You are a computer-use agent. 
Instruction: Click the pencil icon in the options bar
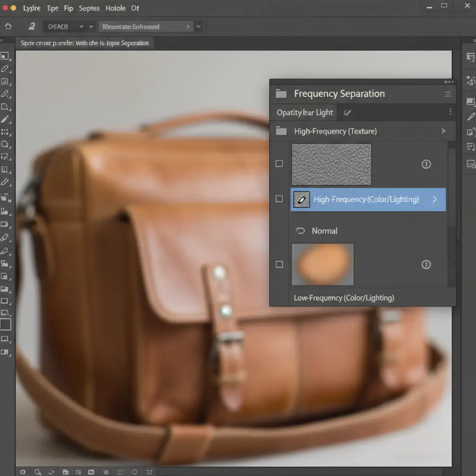click(x=32, y=26)
